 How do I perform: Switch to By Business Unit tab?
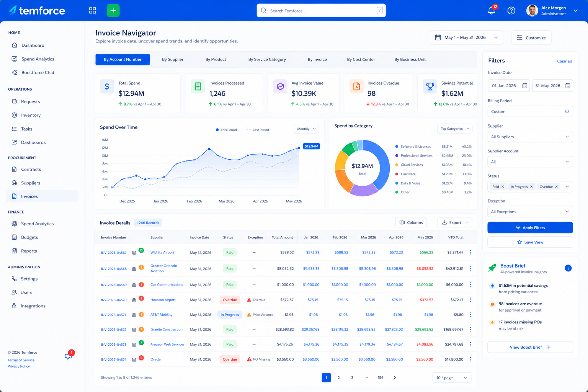pyautogui.click(x=410, y=59)
